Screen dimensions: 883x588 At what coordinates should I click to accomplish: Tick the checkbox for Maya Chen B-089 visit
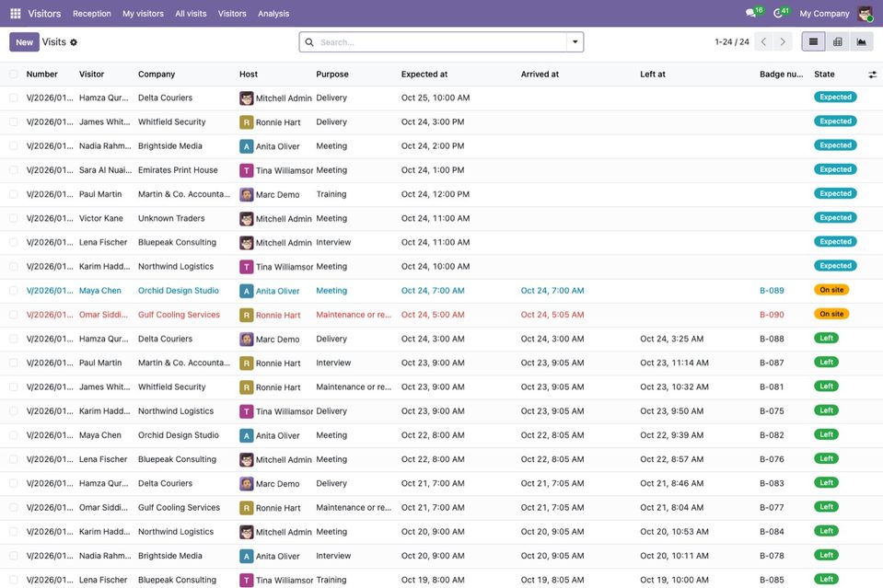tap(14, 291)
